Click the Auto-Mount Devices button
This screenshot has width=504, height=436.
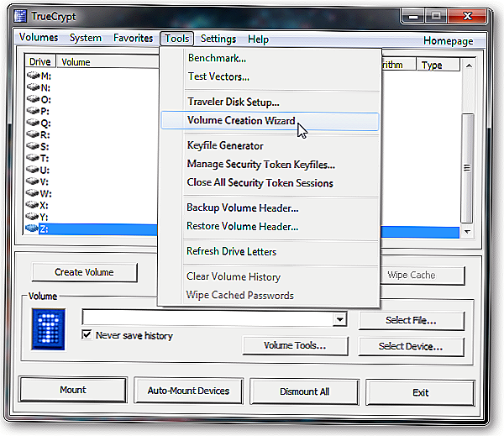pyautogui.click(x=188, y=391)
